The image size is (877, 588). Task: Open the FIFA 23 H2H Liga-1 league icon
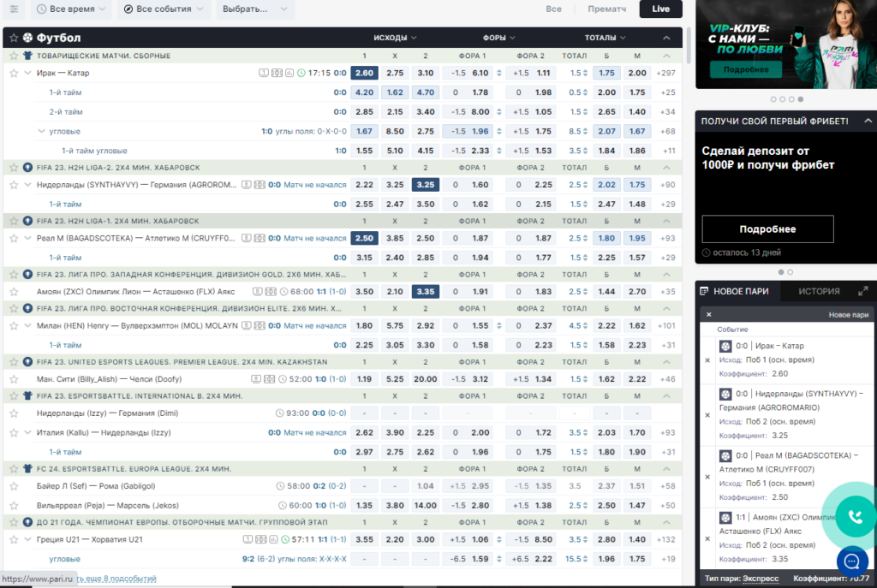click(x=27, y=221)
